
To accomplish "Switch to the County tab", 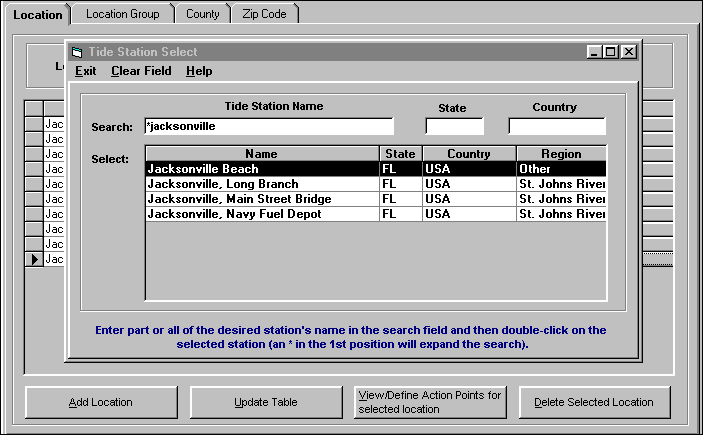I will pyautogui.click(x=203, y=15).
